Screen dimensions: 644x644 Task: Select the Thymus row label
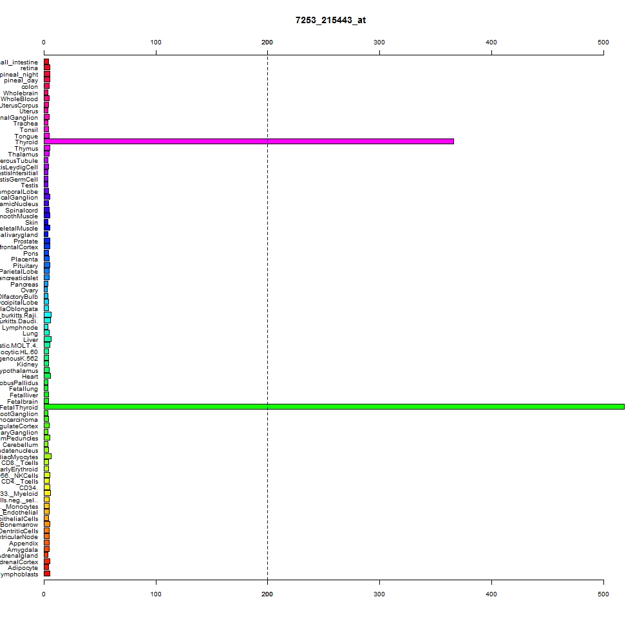[26, 148]
